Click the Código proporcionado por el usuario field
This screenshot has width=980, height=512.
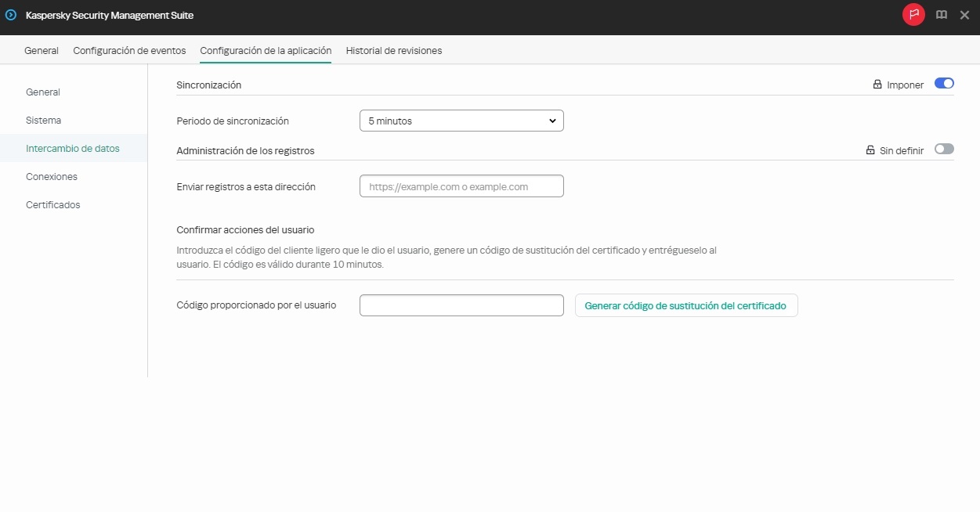(461, 305)
